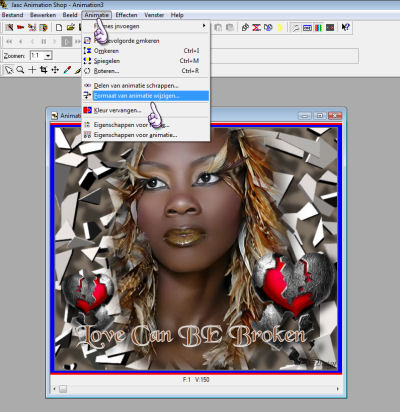Image resolution: width=400 pixels, height=412 pixels.
Task: Delete frames with the red X icon
Action: tap(256, 27)
